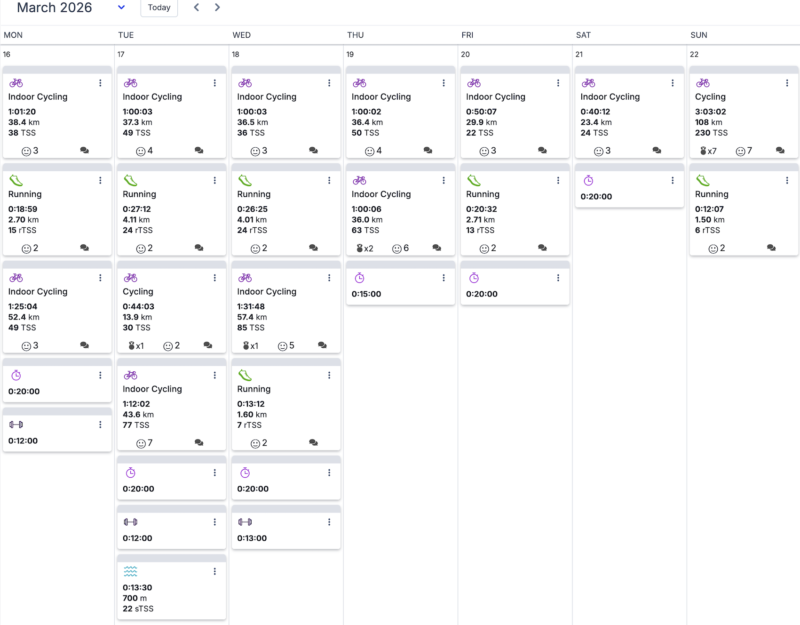
Task: Click the dumbbell icon on Monday's strength workout
Action: point(16,425)
